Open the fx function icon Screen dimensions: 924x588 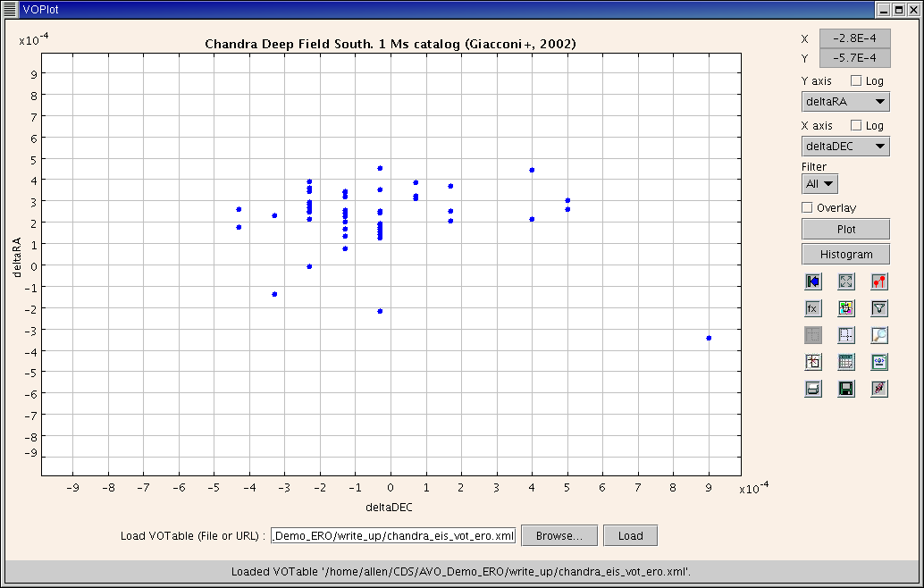tap(812, 308)
